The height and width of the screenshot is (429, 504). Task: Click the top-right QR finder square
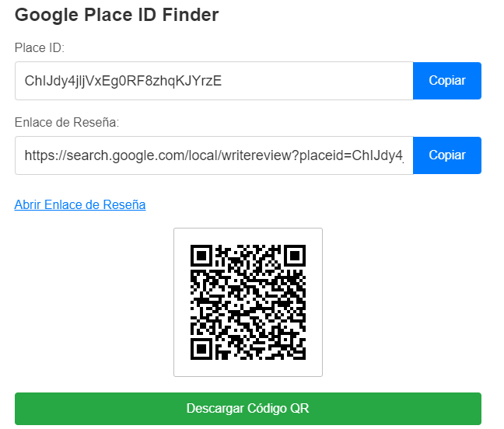point(294,256)
